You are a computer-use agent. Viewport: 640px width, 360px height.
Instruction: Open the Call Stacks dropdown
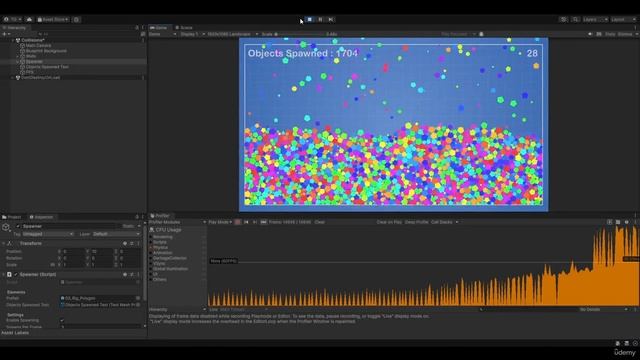click(444, 222)
